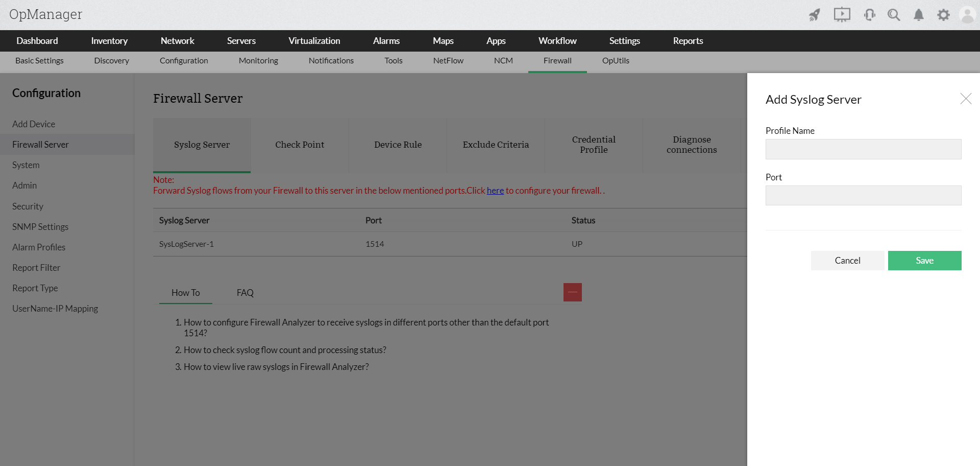Select System in sidebar

26,165
